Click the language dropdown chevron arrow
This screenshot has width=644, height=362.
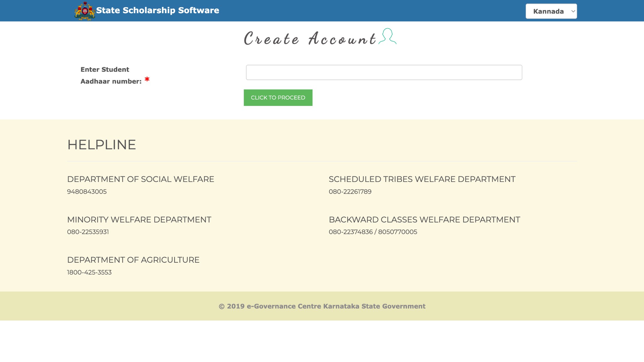coord(573,11)
